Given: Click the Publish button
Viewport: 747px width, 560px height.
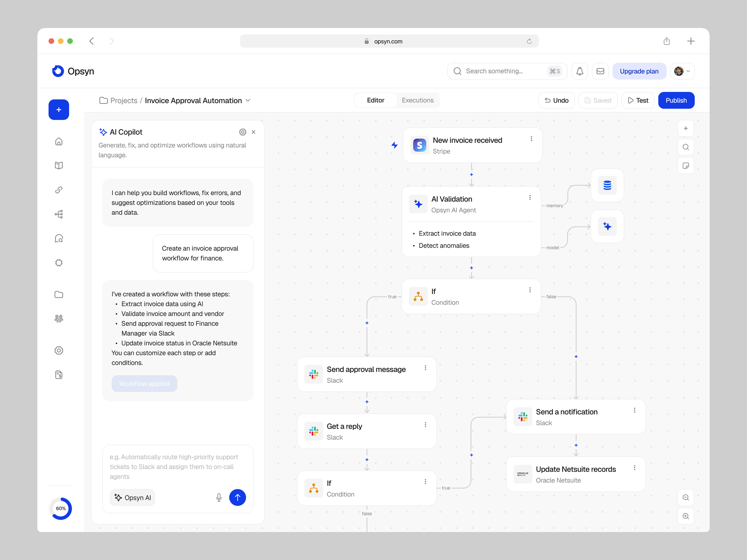Looking at the screenshot, I should [x=676, y=100].
